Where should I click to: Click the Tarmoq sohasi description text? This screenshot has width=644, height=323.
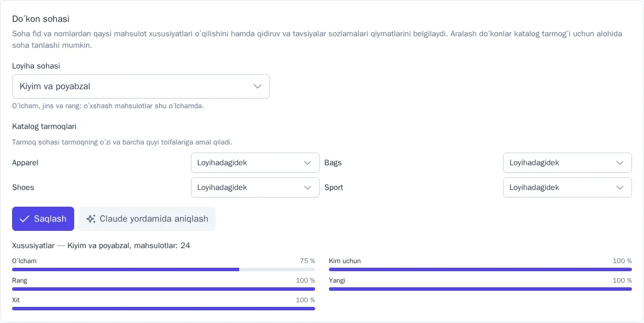(122, 142)
